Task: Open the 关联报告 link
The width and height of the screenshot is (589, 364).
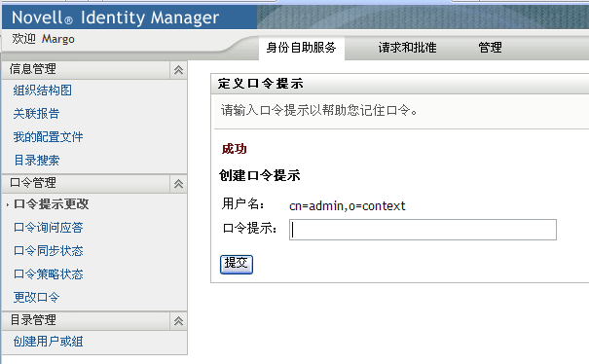Action: coord(36,114)
